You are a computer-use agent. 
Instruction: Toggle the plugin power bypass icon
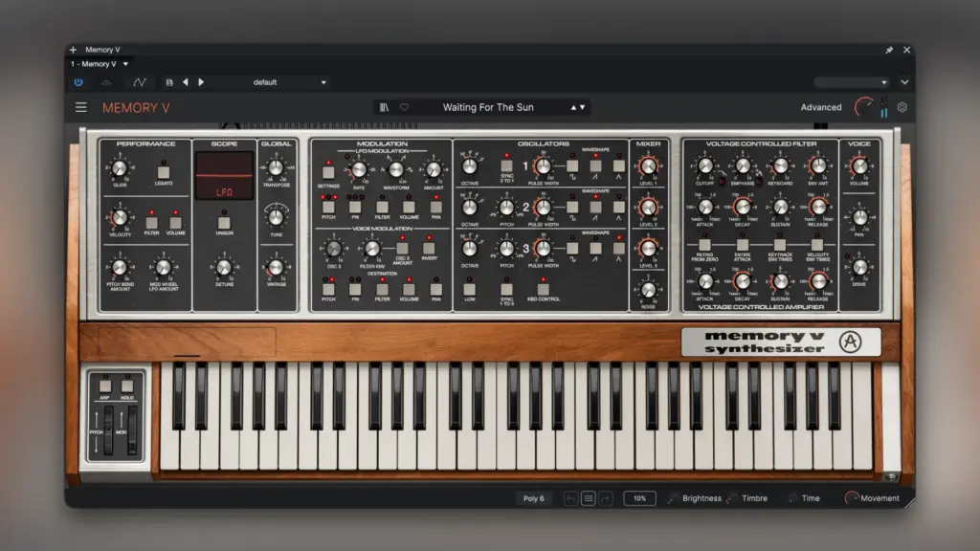point(78,82)
